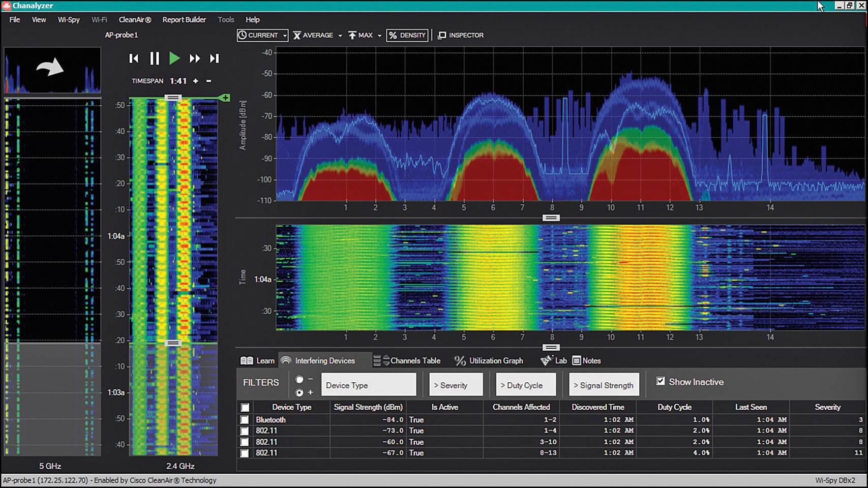Jump to the end of the recording

coord(215,58)
